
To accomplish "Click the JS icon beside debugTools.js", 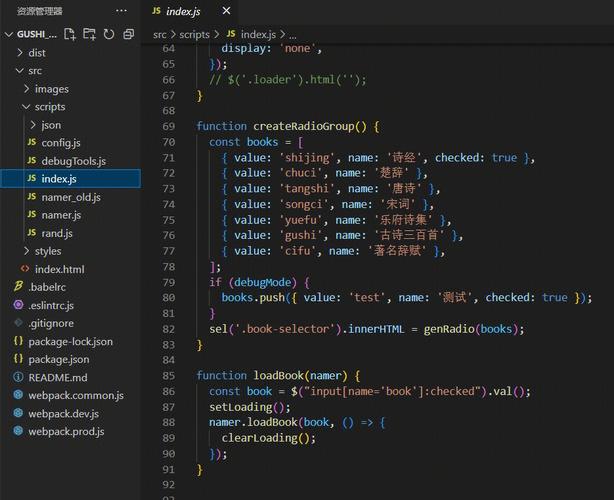I will (32, 161).
